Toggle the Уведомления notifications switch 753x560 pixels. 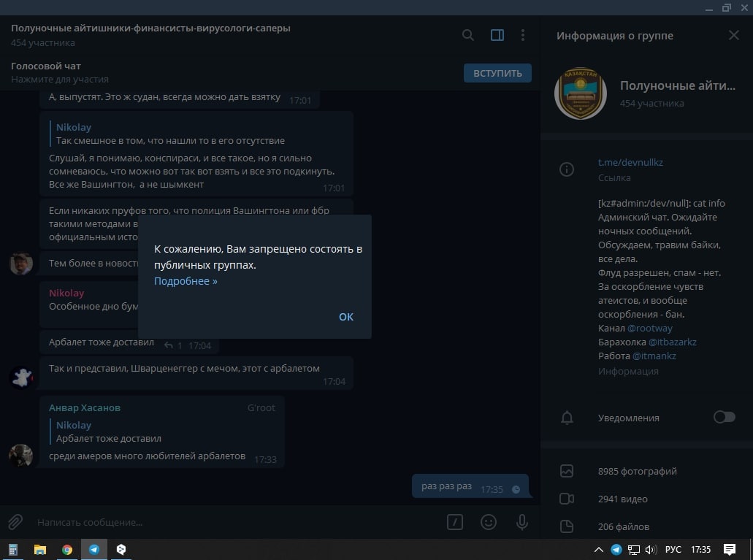[725, 417]
